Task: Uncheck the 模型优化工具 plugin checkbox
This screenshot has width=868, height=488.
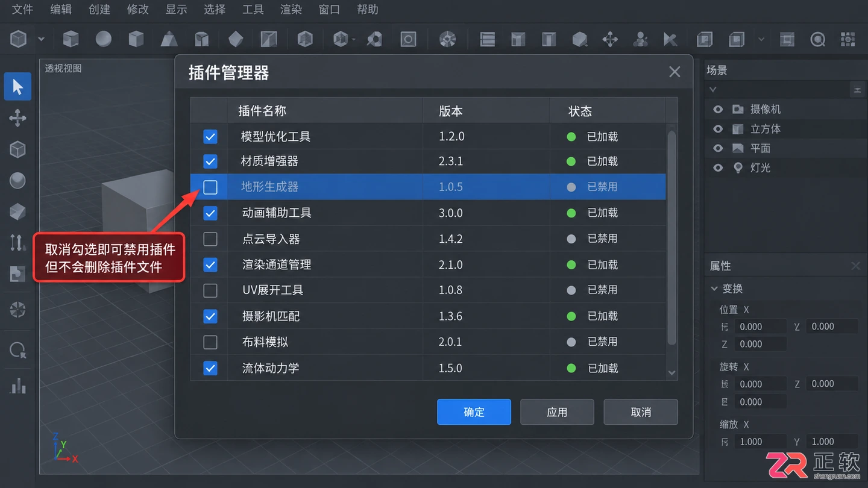Action: click(x=210, y=137)
